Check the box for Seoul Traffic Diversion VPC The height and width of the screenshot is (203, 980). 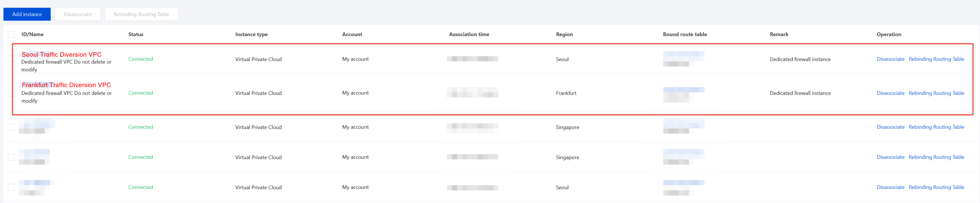point(11,59)
